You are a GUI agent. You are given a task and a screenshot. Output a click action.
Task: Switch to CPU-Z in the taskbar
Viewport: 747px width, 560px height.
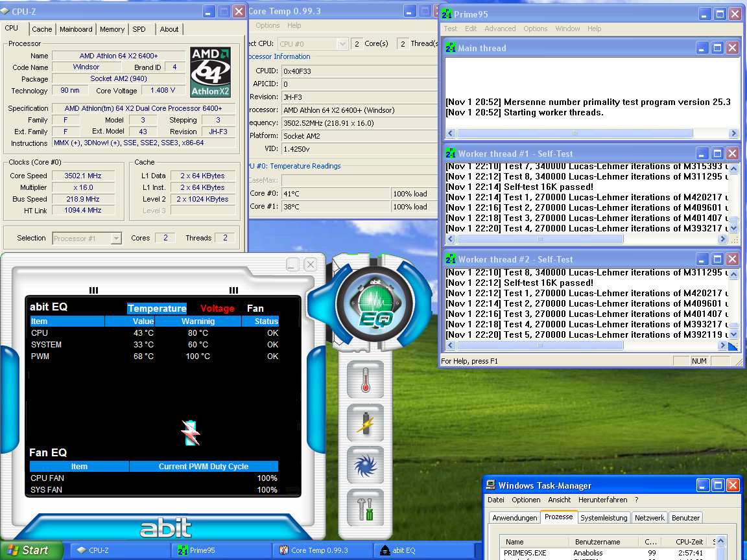pyautogui.click(x=119, y=550)
